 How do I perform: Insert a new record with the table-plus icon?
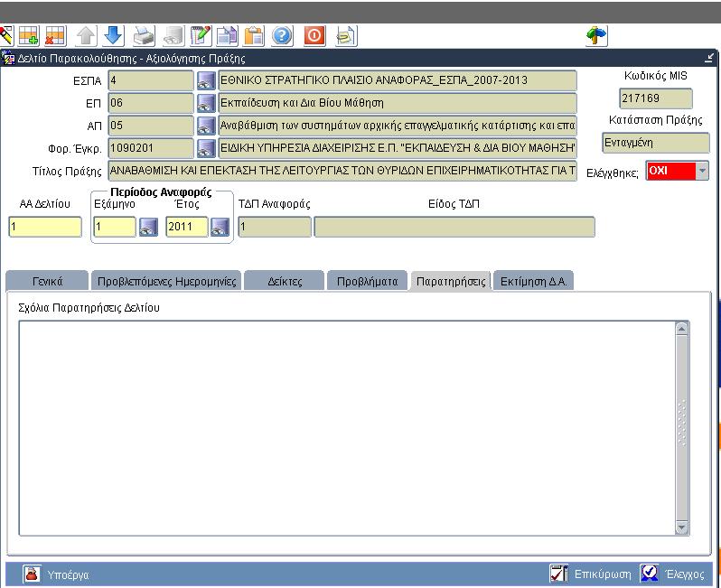coord(29,35)
